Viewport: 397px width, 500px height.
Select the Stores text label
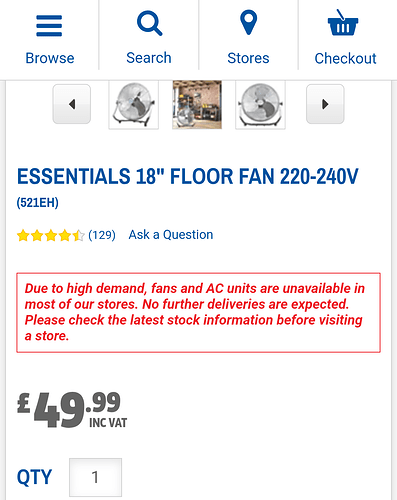tap(248, 58)
